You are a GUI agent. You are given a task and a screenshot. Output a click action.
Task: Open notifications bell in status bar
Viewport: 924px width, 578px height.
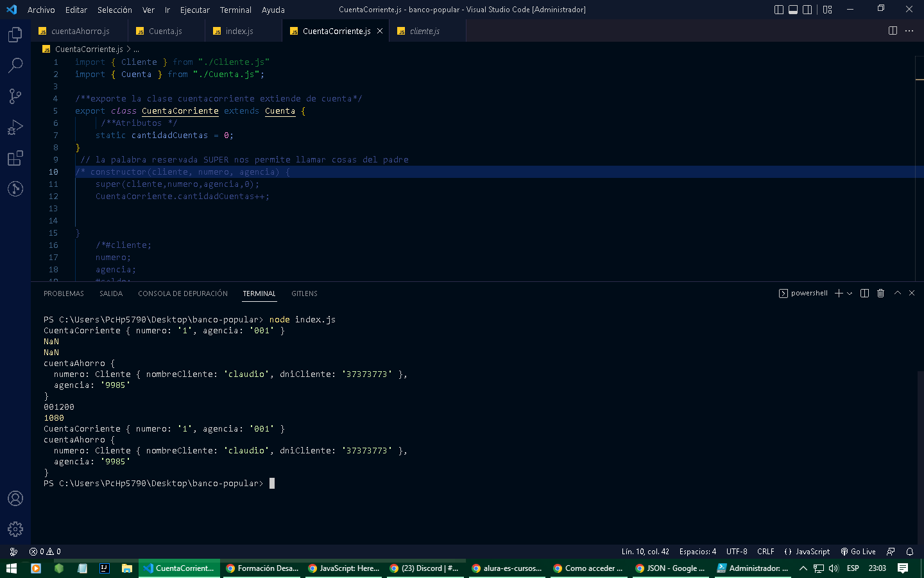coord(910,552)
